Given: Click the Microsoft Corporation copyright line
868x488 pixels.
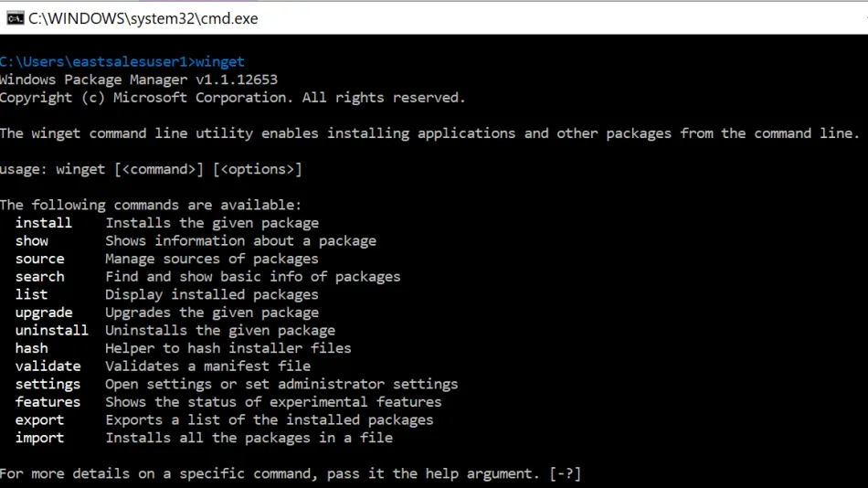Looking at the screenshot, I should coord(232,98).
